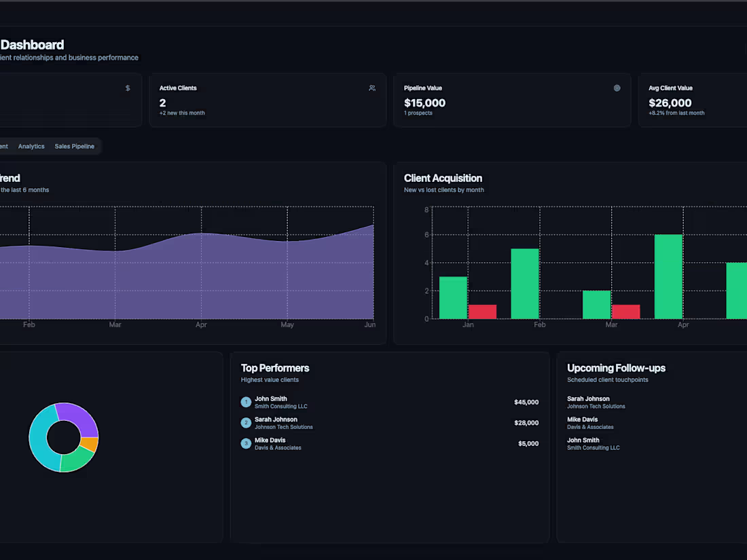Click the people icon on Active Clients card

pos(371,88)
